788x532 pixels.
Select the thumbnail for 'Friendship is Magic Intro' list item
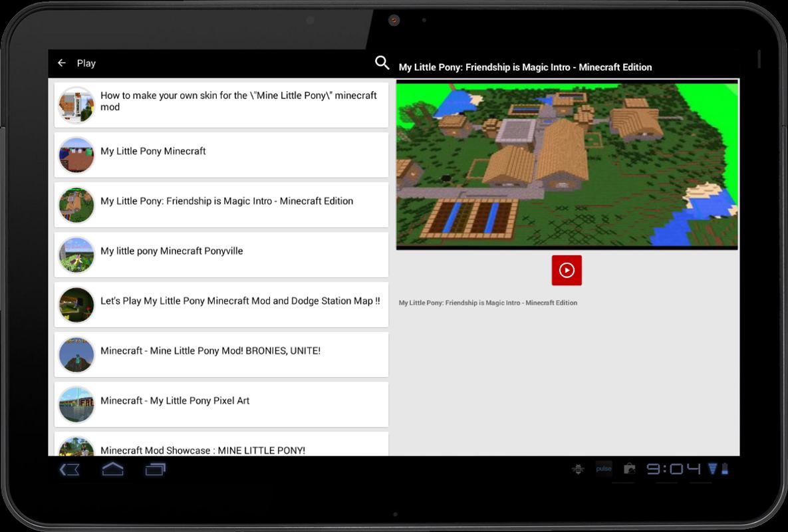point(76,205)
